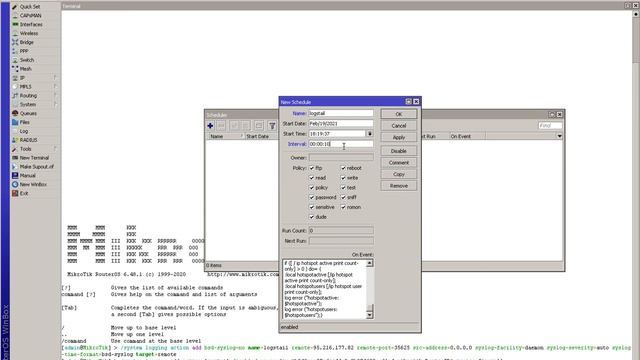Toggle the Start Time expander arrow
This screenshot has height=360, width=640.
pyautogui.click(x=369, y=134)
